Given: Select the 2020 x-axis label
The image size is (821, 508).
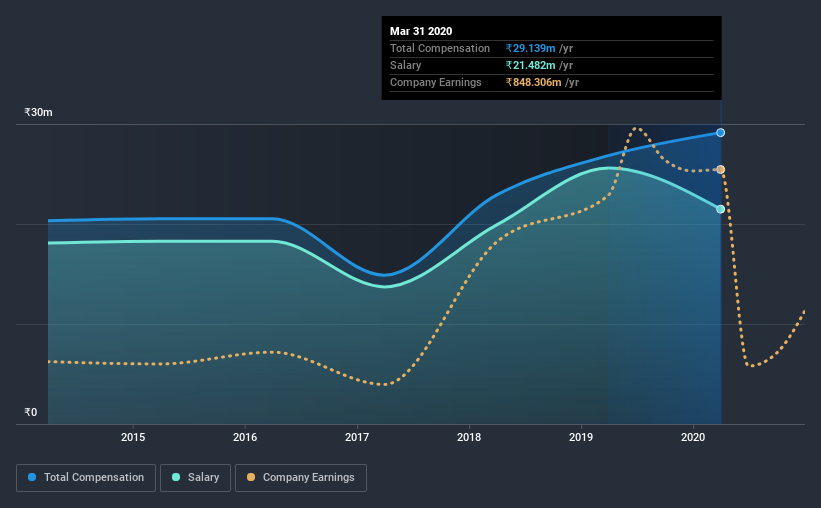Looking at the screenshot, I should (693, 437).
